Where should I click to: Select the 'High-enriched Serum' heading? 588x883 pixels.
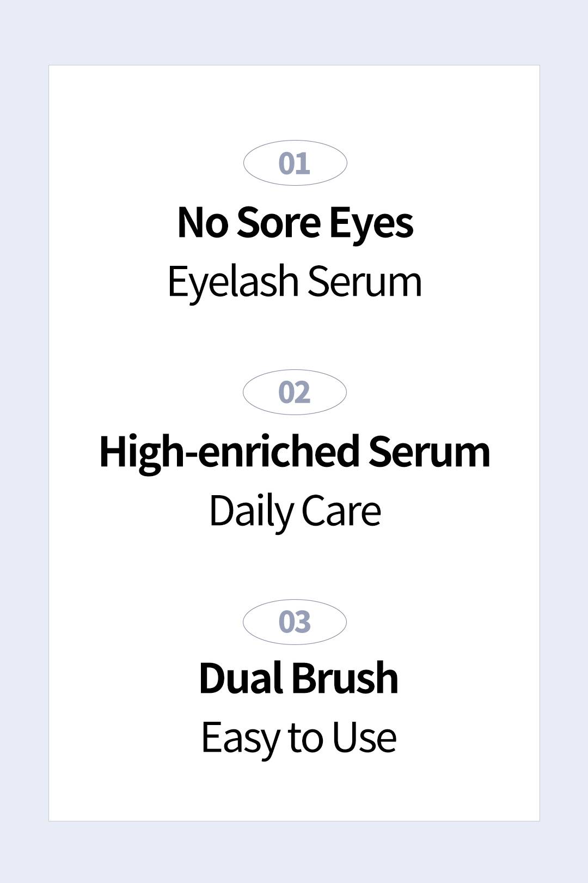coord(295,452)
